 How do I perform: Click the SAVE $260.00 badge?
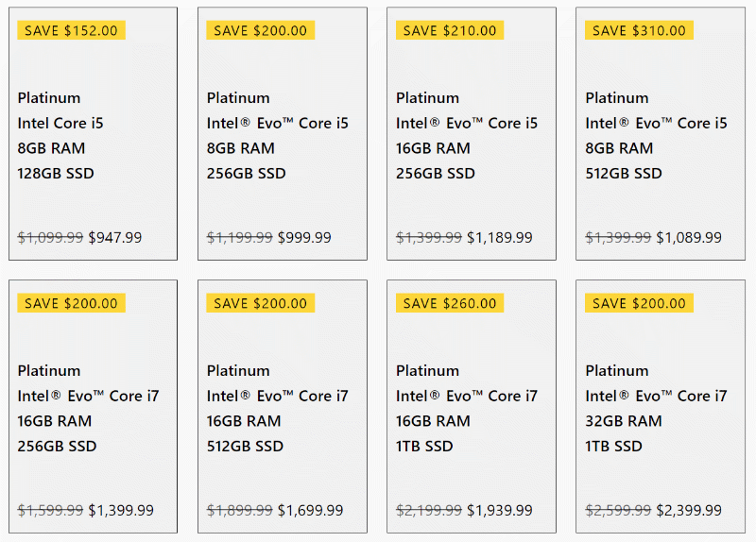coord(450,303)
